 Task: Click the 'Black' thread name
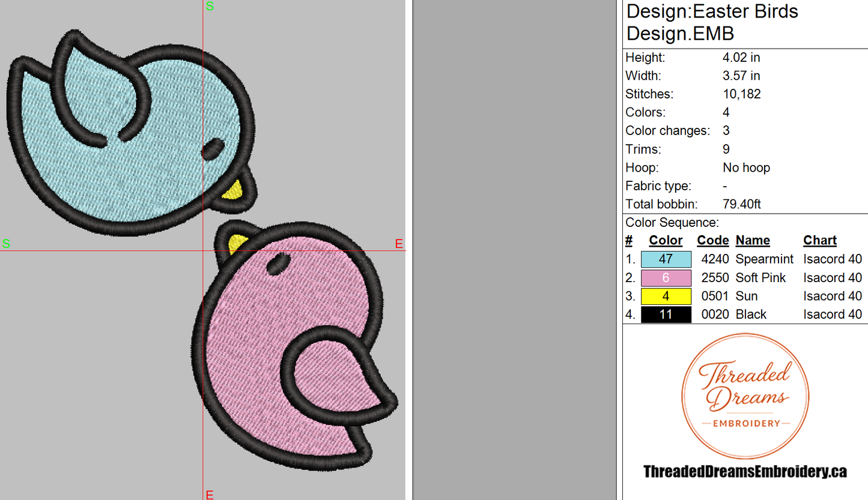[x=751, y=315]
